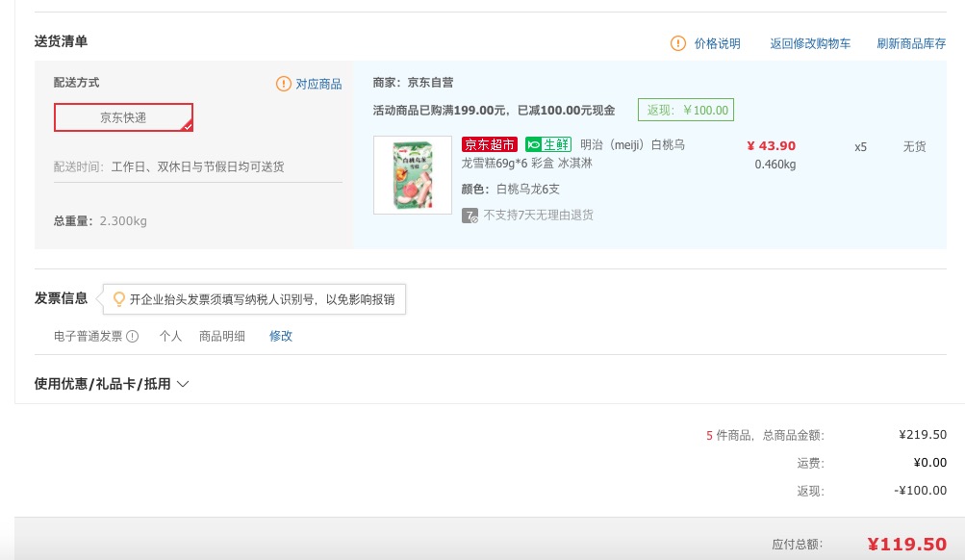The width and height of the screenshot is (965, 560).
Task: Click the quantity x5 text
Action: click(x=860, y=147)
